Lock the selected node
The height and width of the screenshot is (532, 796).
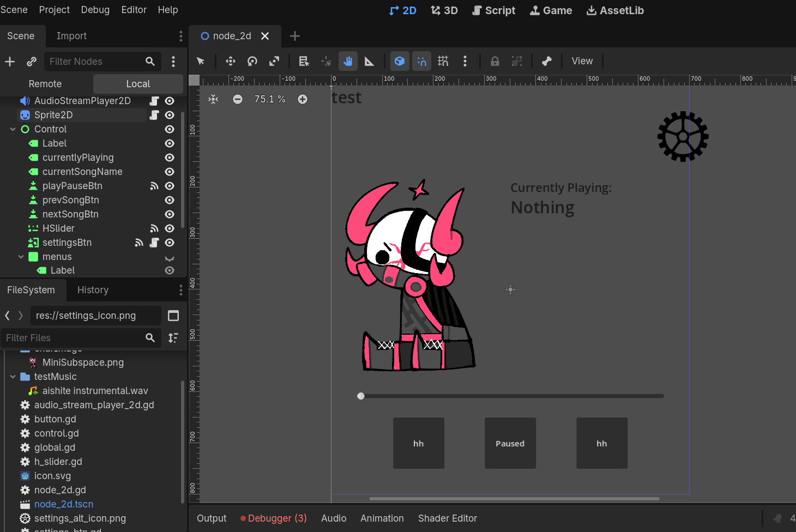click(495, 61)
